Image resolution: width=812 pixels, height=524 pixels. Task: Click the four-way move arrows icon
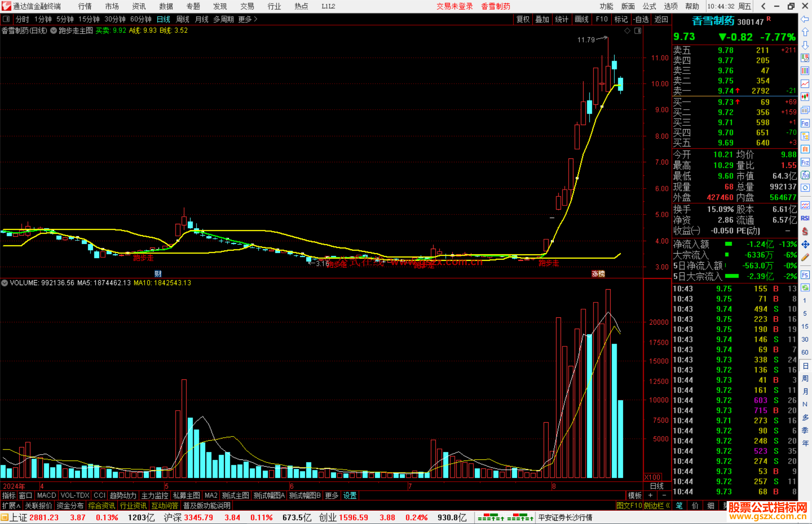[805, 245]
